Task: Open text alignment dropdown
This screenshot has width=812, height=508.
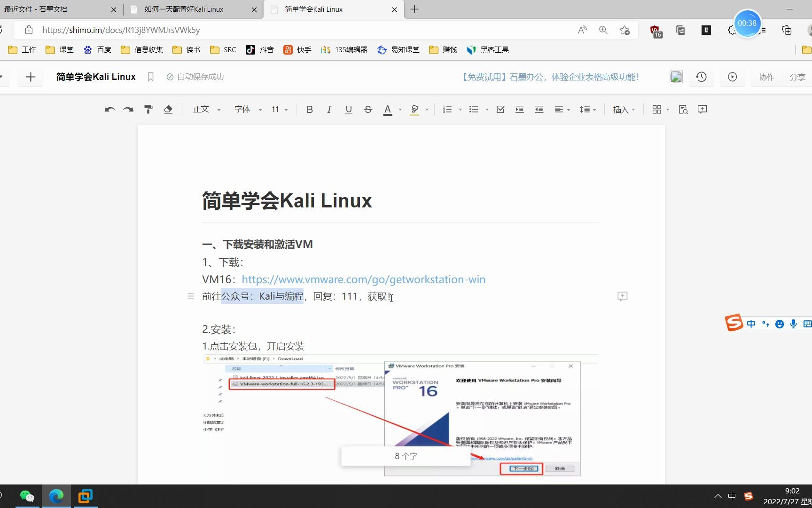Action: pos(562,110)
